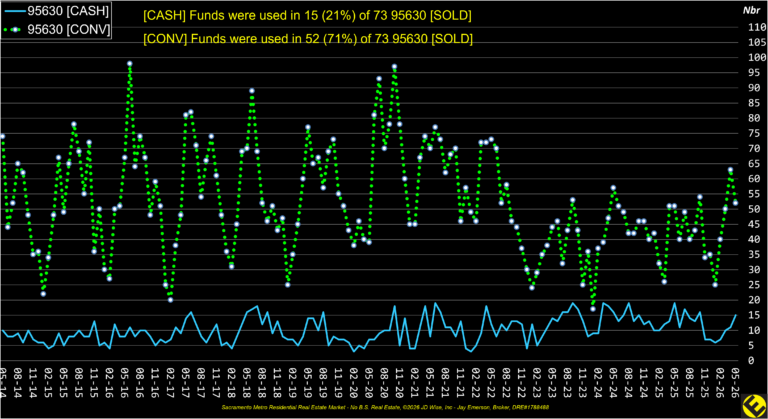The width and height of the screenshot is (768, 419).
Task: Click the 05-17 x-axis date label
Action: tap(186, 383)
